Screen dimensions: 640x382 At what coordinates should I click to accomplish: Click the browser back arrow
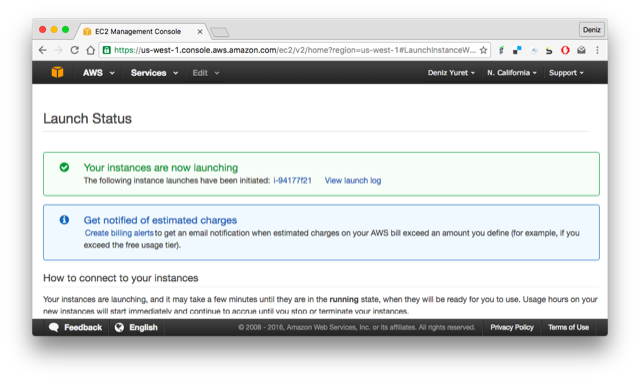43,50
